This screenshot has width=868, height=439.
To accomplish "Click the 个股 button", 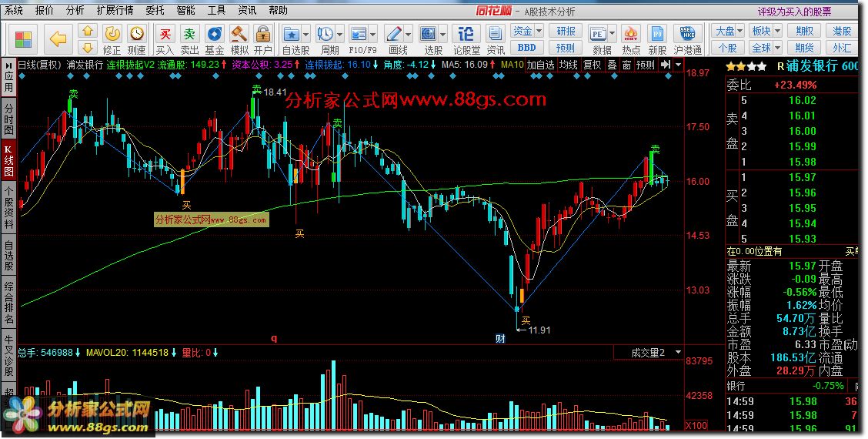I will tap(729, 48).
